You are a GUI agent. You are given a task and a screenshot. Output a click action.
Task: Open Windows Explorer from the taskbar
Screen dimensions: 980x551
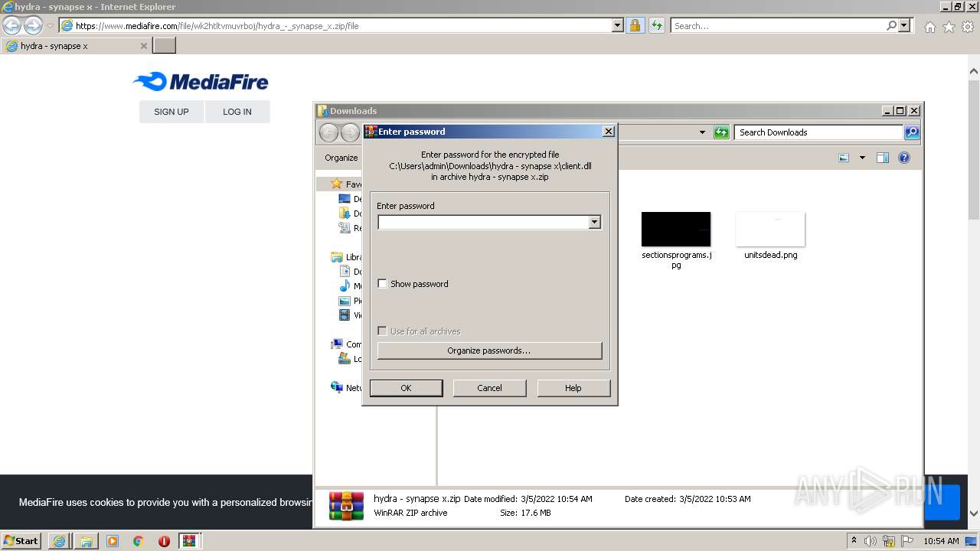point(86,541)
